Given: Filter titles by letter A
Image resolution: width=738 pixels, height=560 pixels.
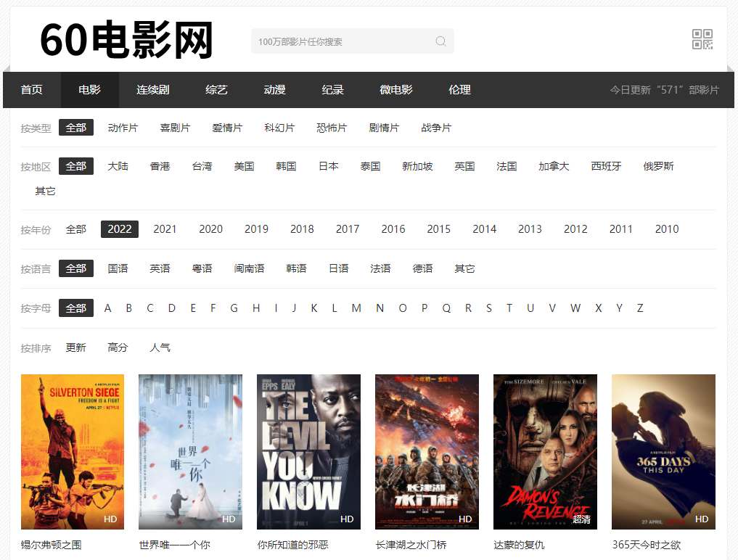Looking at the screenshot, I should (x=108, y=308).
